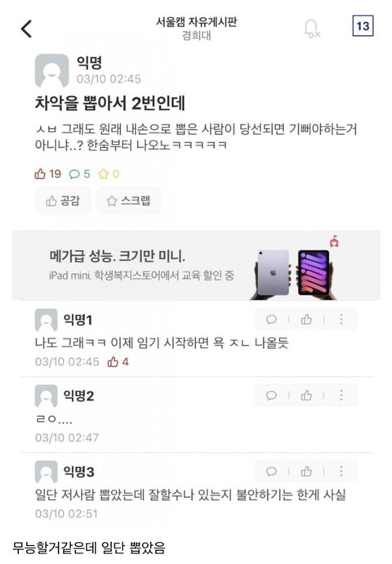Click the 19 likes thumbs-up counter
Image resolution: width=392 pixels, height=564 pixels.
coord(48,174)
